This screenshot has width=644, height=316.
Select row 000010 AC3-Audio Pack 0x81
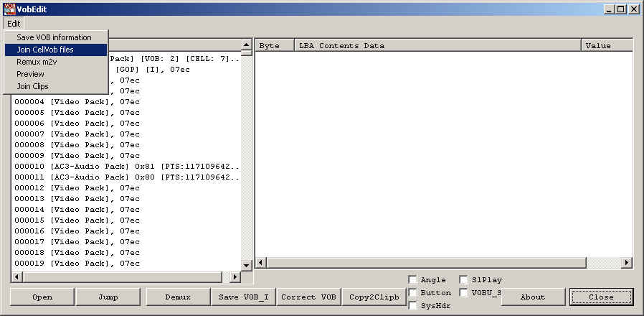coord(126,166)
